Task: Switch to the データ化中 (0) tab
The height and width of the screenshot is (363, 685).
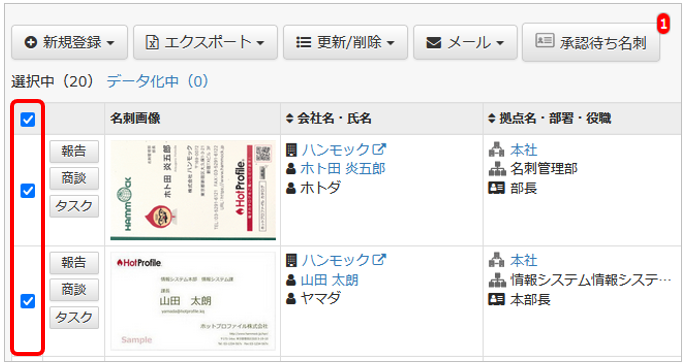Action: tap(158, 81)
